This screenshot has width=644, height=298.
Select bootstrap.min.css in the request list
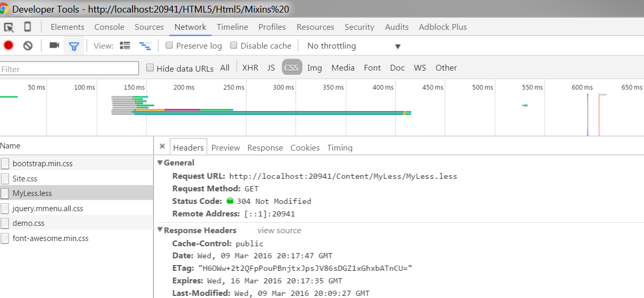click(42, 164)
